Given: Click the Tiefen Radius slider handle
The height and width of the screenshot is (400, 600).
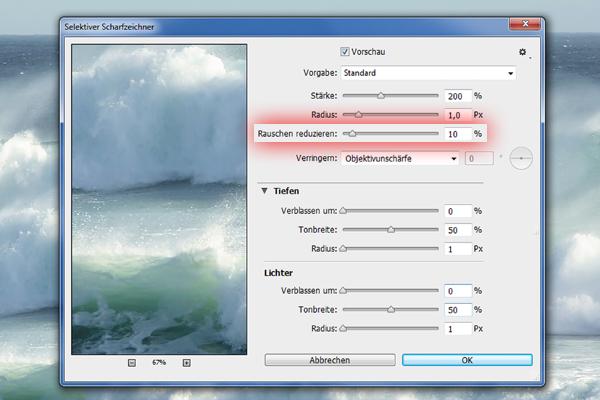Looking at the screenshot, I should tap(343, 249).
